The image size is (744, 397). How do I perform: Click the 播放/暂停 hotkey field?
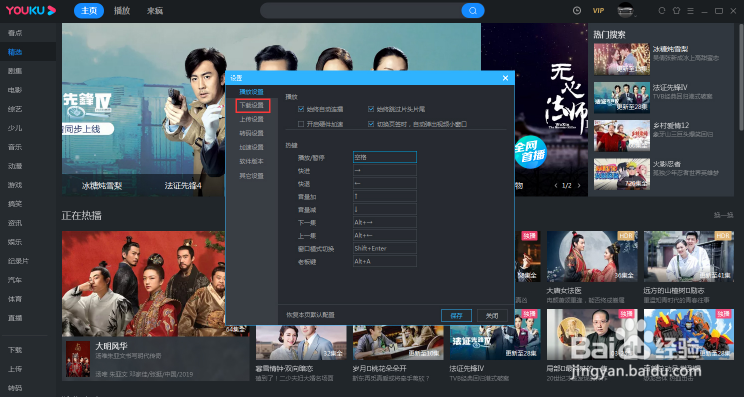tap(385, 157)
